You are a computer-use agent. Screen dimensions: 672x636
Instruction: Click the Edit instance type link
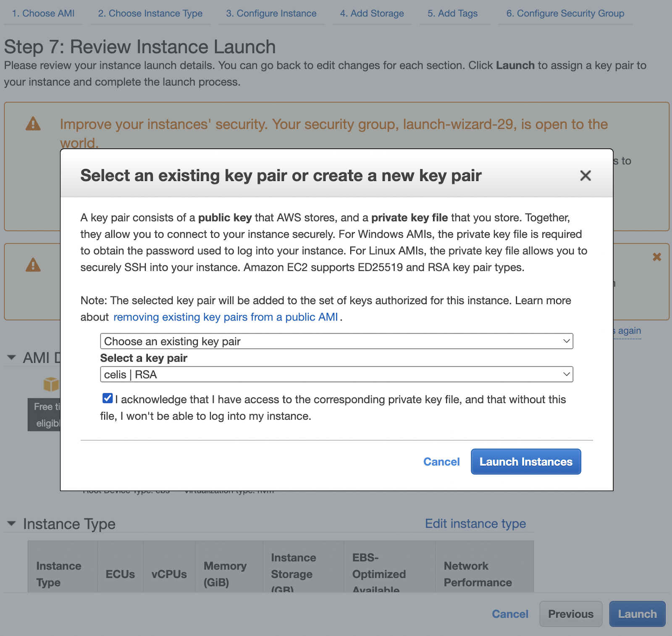point(475,524)
